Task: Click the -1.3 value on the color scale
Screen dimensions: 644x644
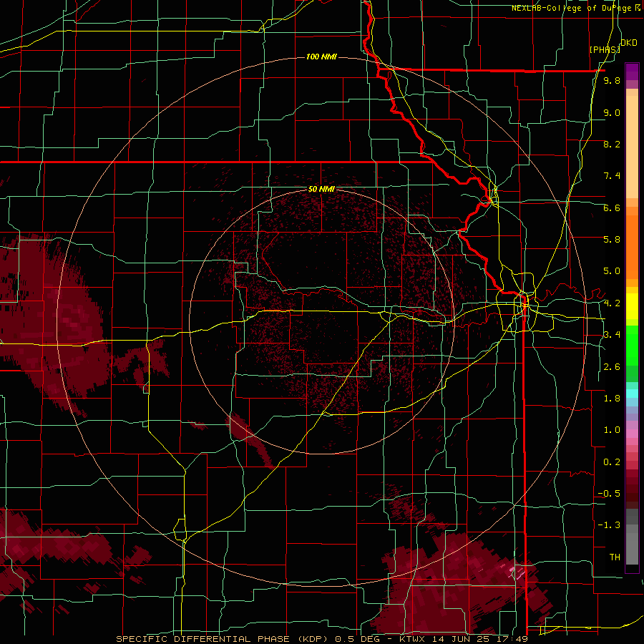Action: (609, 525)
